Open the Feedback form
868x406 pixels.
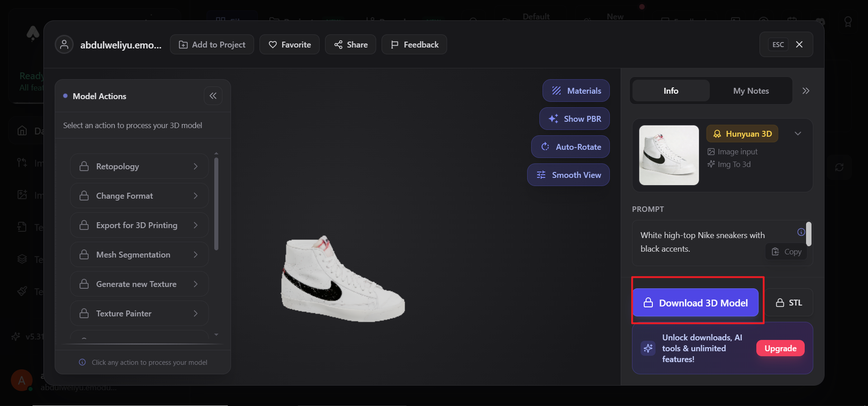click(414, 44)
